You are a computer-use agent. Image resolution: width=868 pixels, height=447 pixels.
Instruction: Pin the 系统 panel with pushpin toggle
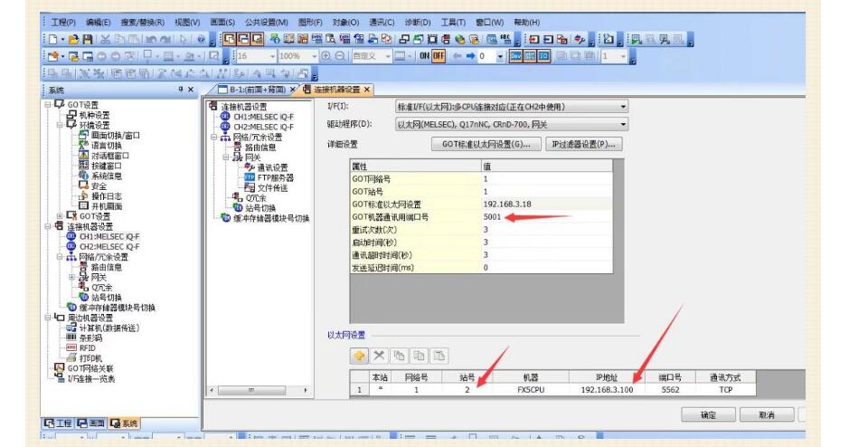[179, 90]
